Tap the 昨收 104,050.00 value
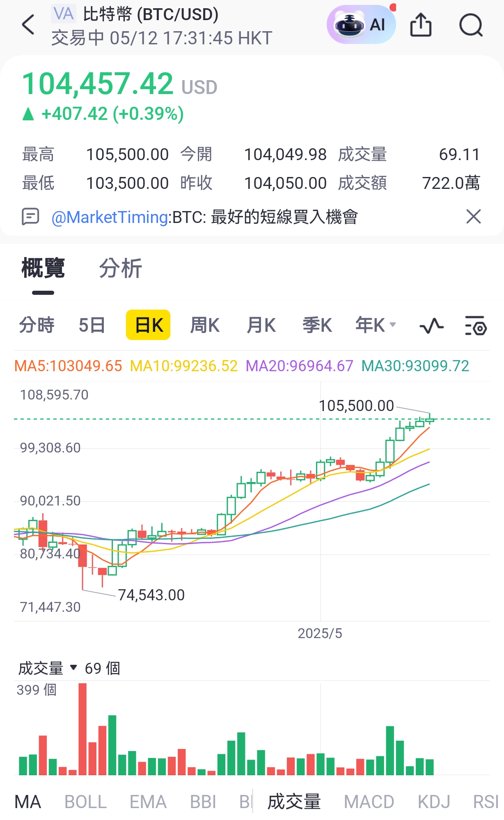This screenshot has width=504, height=820. click(285, 183)
